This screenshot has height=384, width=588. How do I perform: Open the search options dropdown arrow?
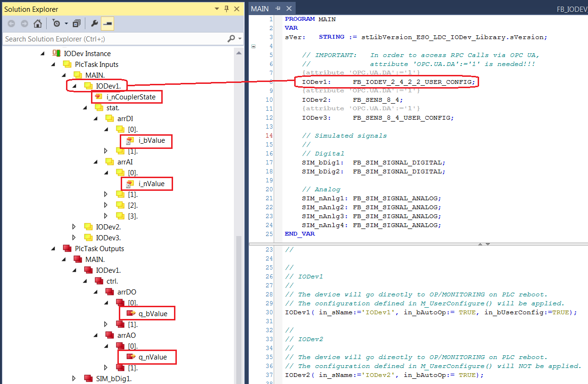coord(239,39)
